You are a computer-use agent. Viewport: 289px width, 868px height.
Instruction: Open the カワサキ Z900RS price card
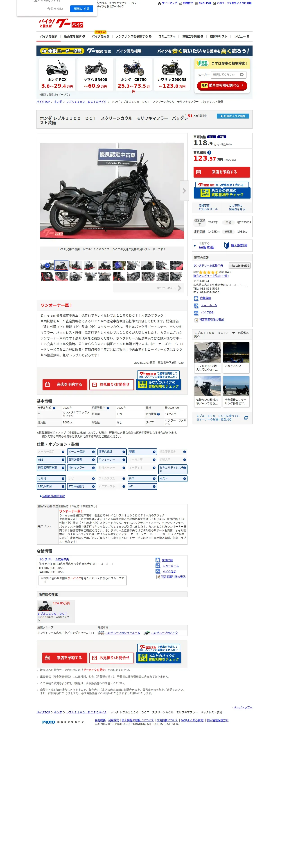[x=172, y=75]
